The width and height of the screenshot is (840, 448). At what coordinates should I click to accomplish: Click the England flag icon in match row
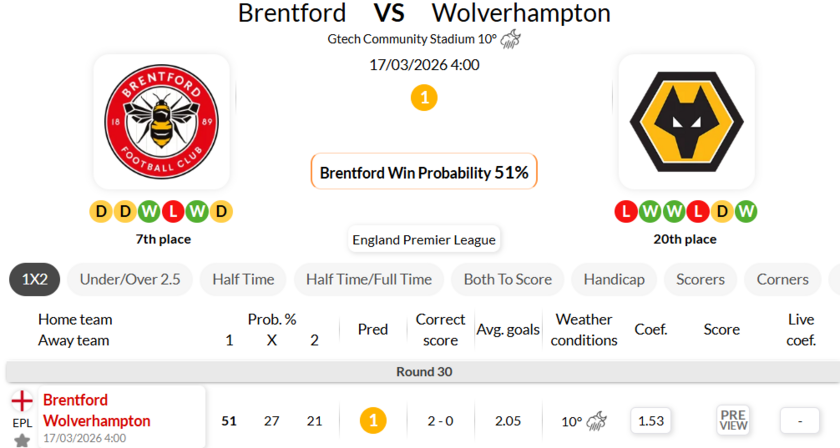[22, 402]
